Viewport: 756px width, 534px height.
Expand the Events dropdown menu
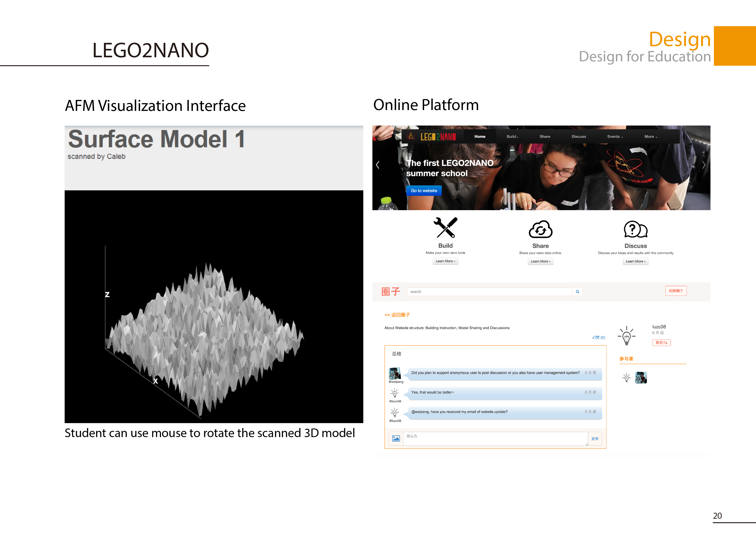point(615,137)
